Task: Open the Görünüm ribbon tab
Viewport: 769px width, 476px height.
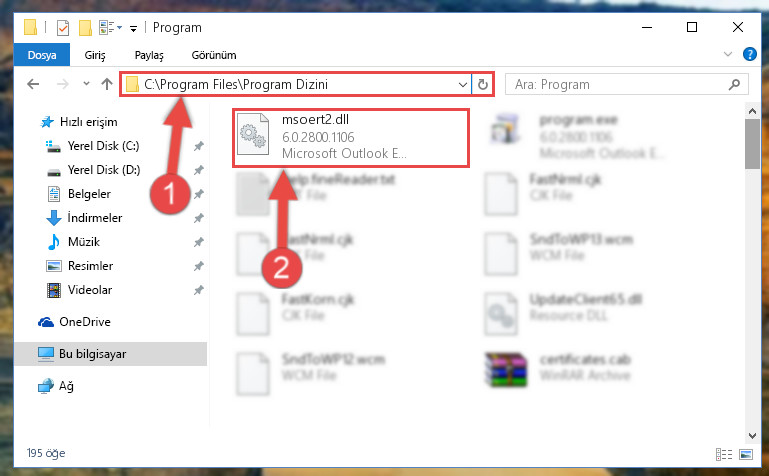Action: point(214,55)
